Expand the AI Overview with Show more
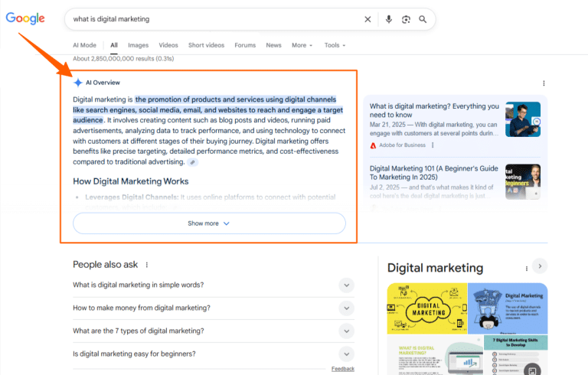The width and height of the screenshot is (588, 375). [x=209, y=223]
